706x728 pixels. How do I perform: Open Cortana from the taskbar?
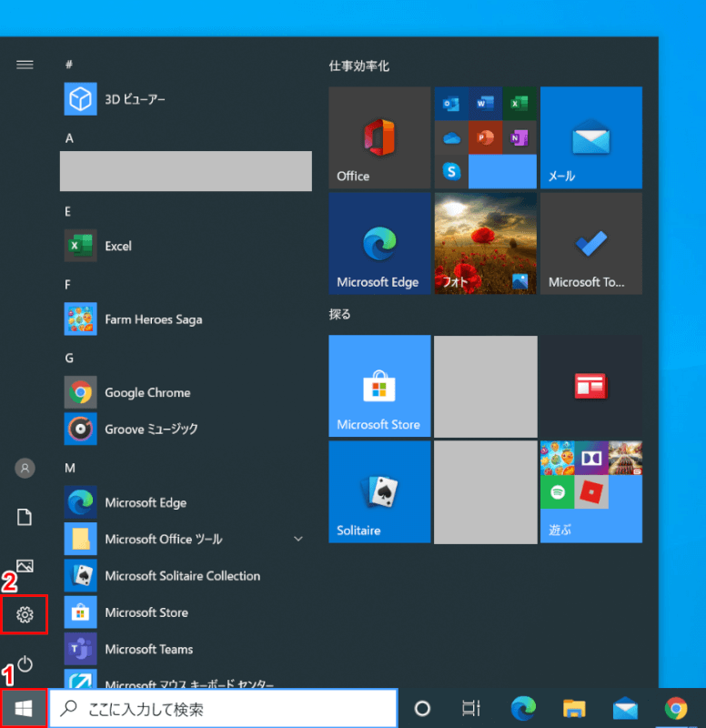click(422, 709)
